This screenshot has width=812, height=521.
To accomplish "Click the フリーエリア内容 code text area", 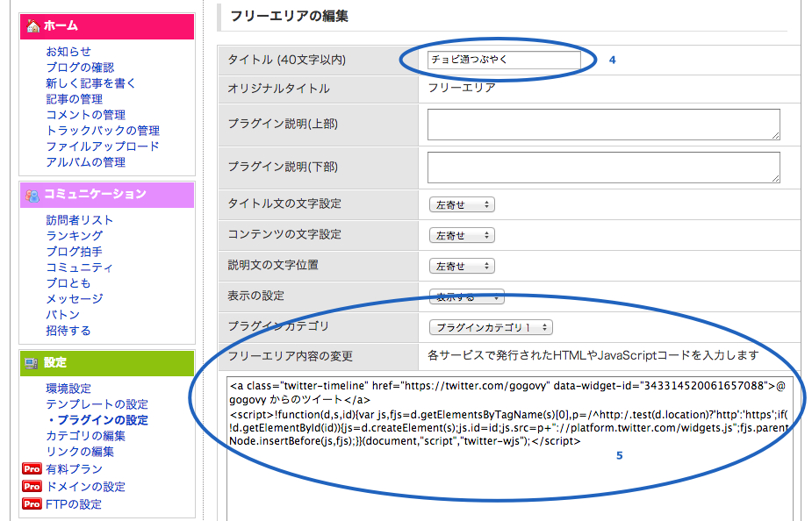I will point(509,449).
